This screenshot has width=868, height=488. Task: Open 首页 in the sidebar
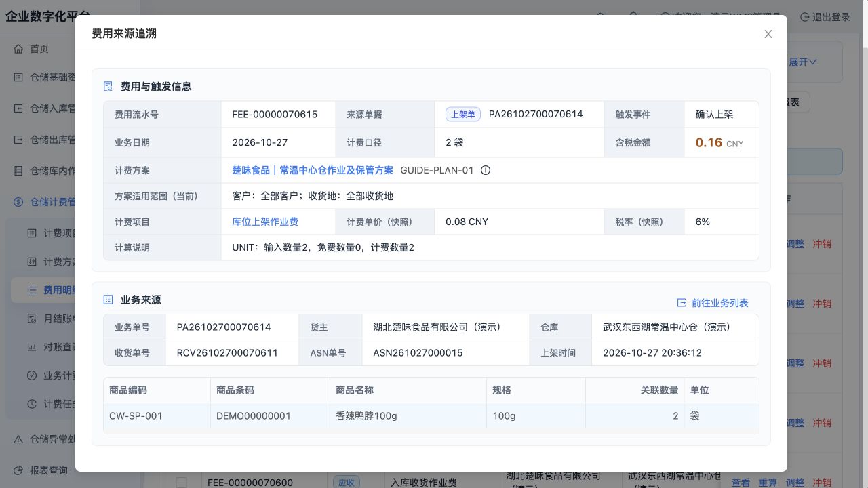39,49
